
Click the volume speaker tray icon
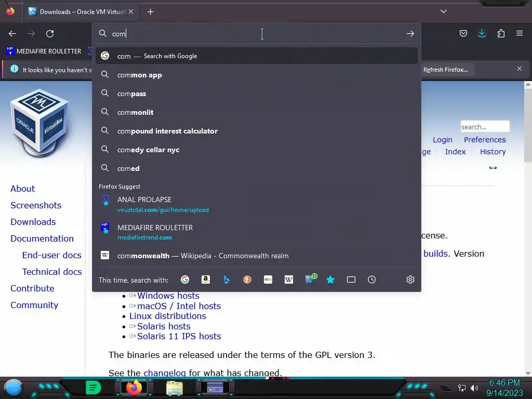(474, 388)
